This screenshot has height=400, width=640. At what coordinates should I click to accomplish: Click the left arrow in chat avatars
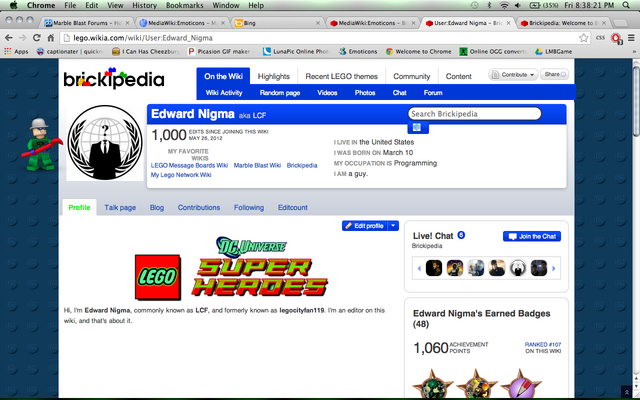pos(419,269)
